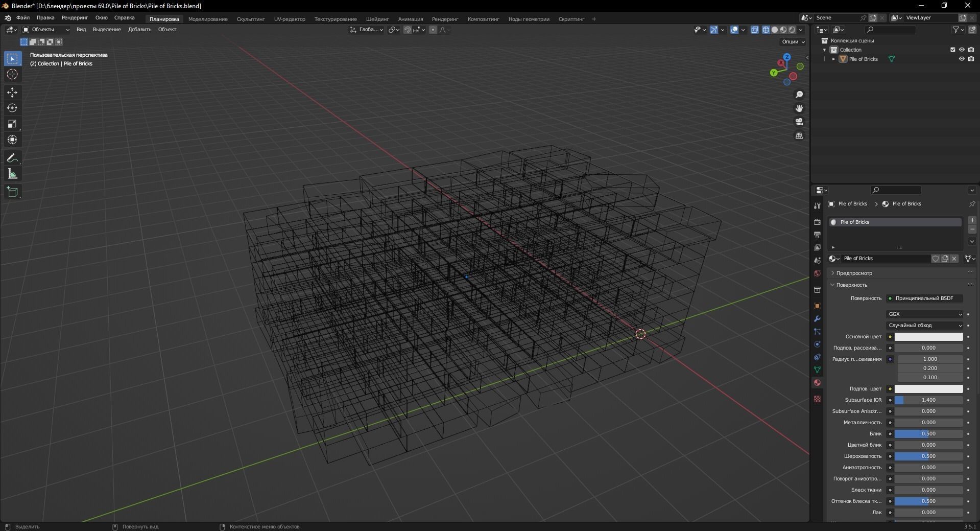980x531 pixels.
Task: Switch perspective/orthographic grid icon
Action: [x=799, y=136]
